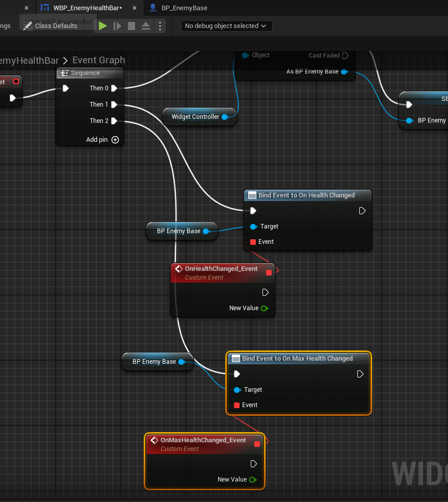The width and height of the screenshot is (448, 502).
Task: Click the input exec pin on the Set node
Action: pos(409,105)
